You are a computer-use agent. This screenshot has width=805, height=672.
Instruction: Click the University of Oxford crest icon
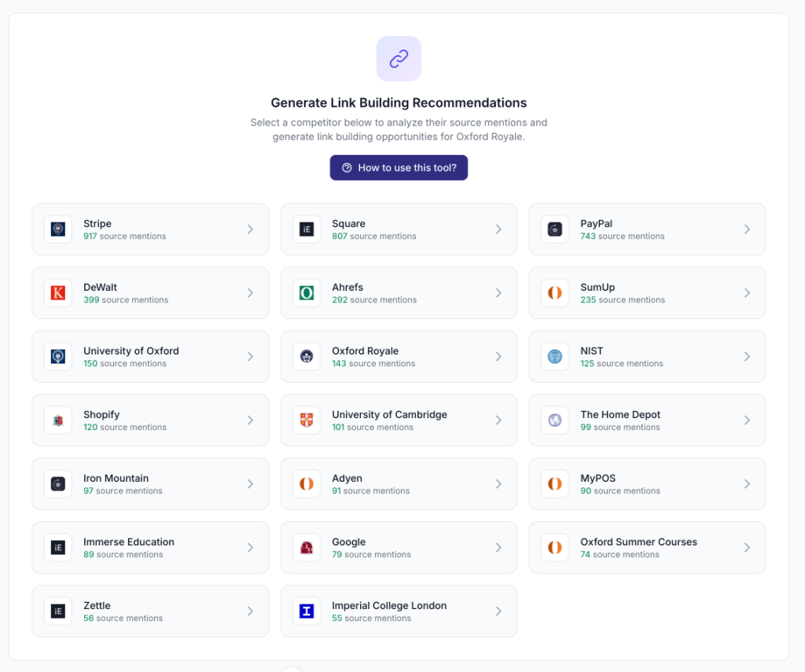[58, 356]
